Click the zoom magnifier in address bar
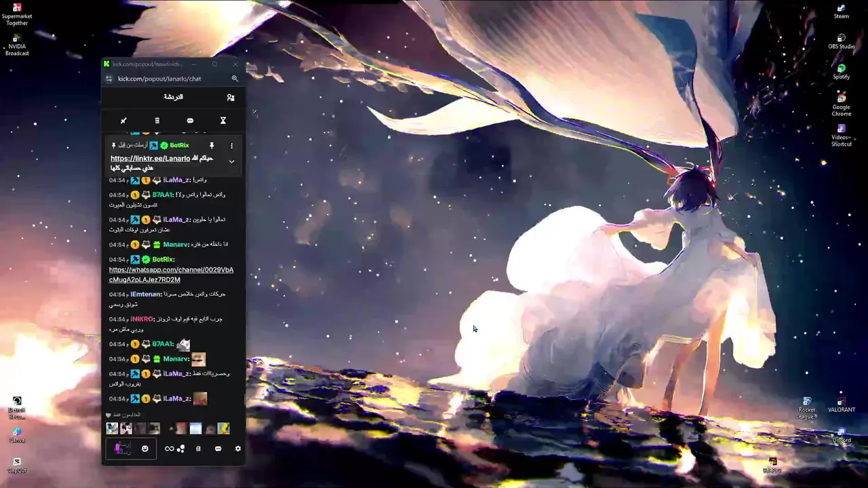Image resolution: width=868 pixels, height=488 pixels. tap(235, 79)
